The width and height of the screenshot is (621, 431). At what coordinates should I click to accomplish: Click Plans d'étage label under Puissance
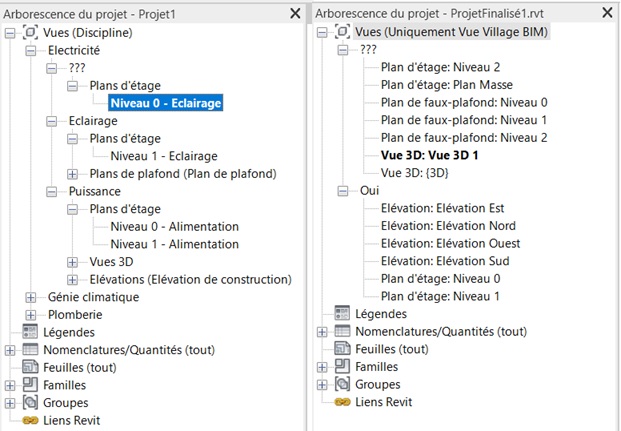(125, 209)
